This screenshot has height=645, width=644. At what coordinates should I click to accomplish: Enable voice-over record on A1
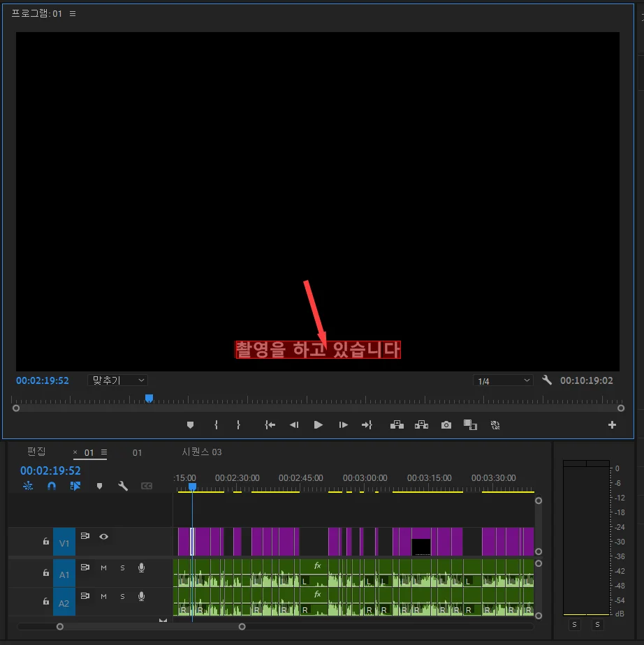tap(141, 568)
